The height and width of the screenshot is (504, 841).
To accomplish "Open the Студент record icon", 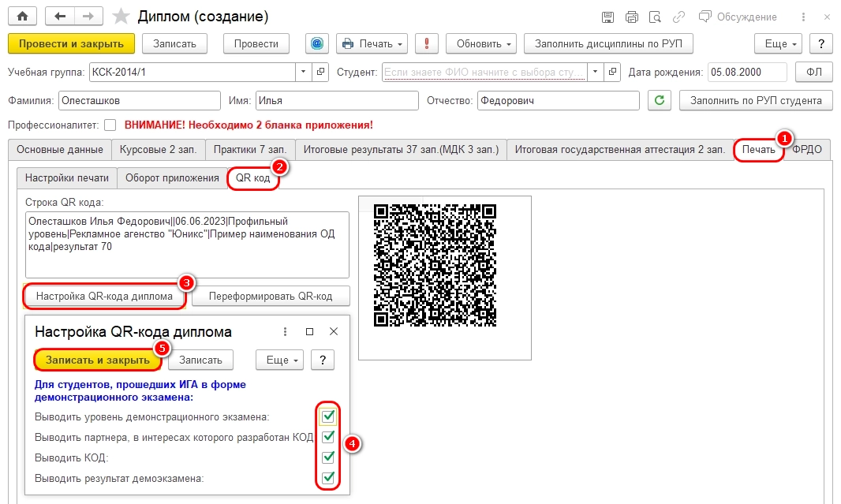I will click(612, 72).
